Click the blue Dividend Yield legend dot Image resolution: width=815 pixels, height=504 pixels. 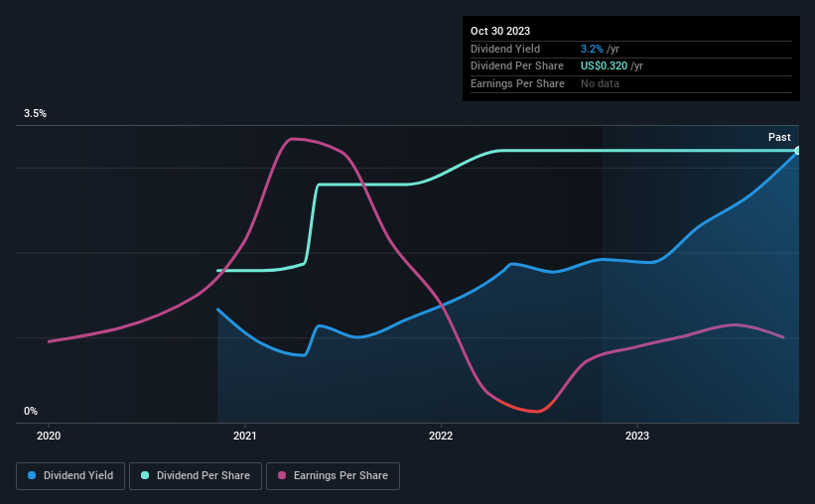(32, 475)
